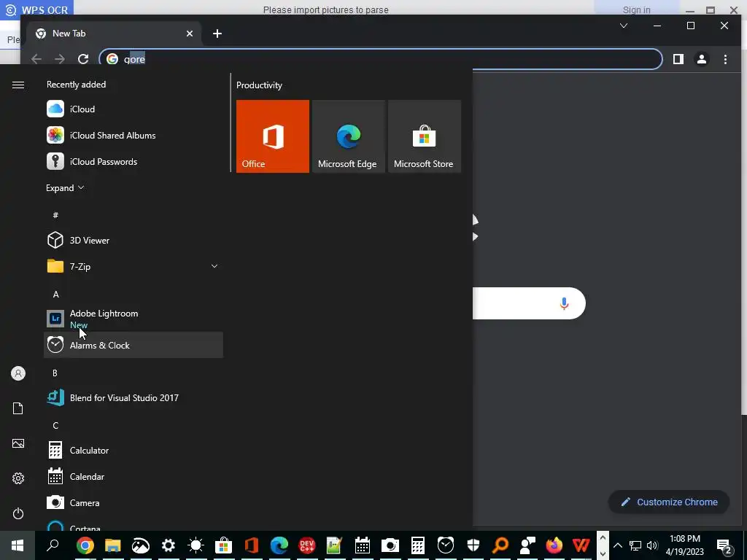Open iCloud Shared Albums app
Viewport: 747px width, 560px height.
click(133, 135)
